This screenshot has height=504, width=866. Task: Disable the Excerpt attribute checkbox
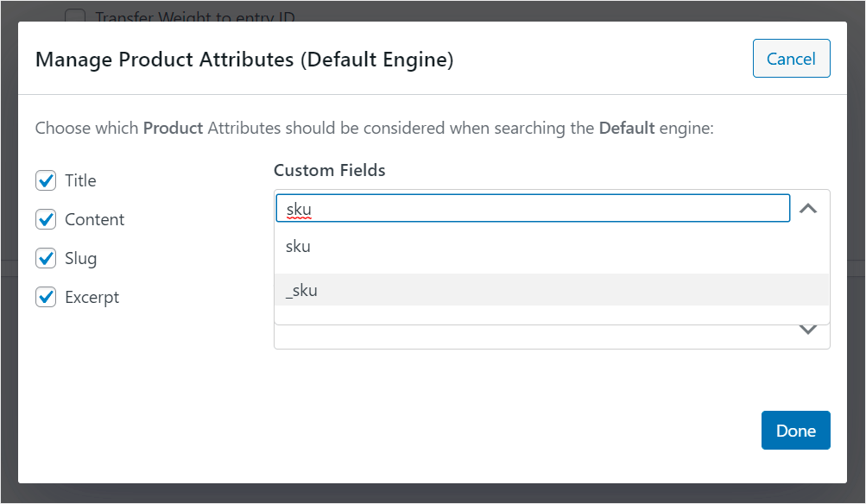tap(46, 297)
